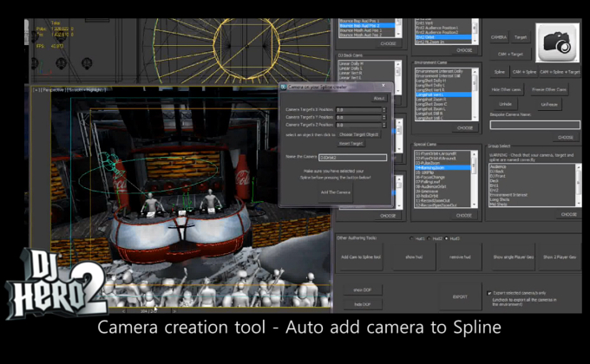Increase Camera Target's X Position spinner

pos(384,108)
